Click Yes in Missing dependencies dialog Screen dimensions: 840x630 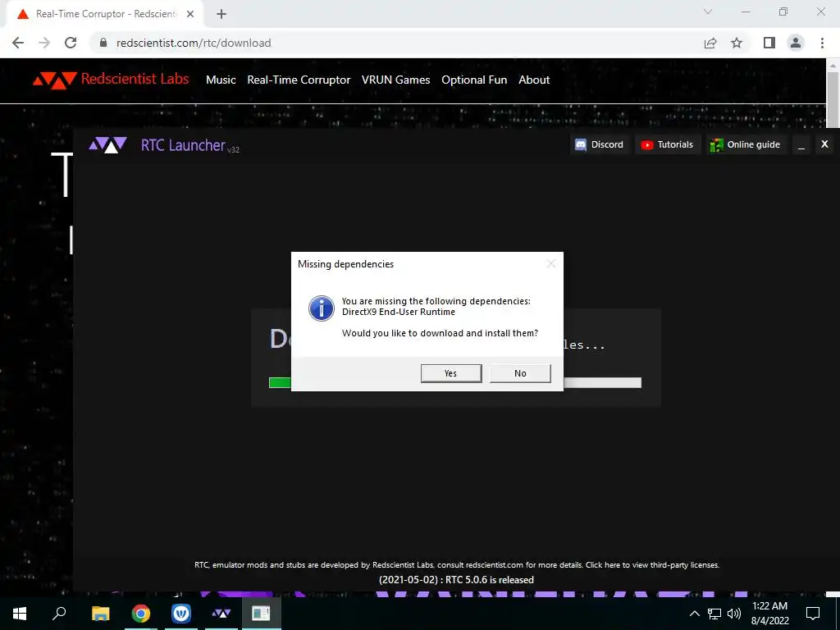point(451,373)
